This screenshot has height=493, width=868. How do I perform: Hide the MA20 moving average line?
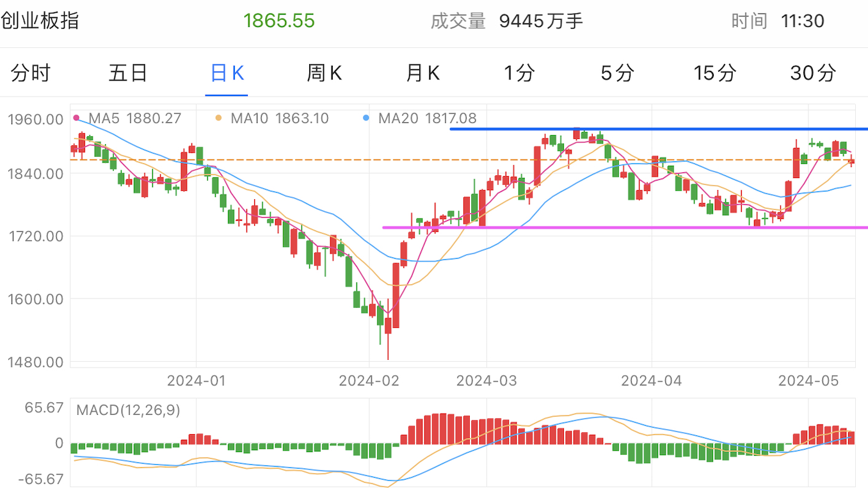pos(429,118)
